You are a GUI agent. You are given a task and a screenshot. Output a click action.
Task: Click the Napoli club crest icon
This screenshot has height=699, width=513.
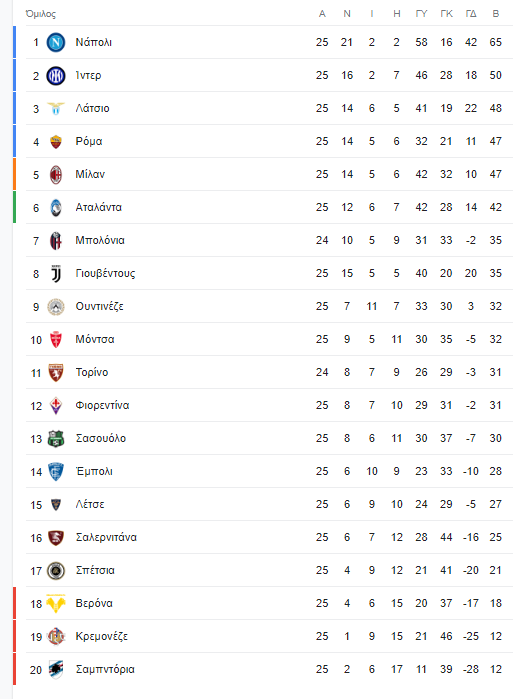(x=56, y=42)
